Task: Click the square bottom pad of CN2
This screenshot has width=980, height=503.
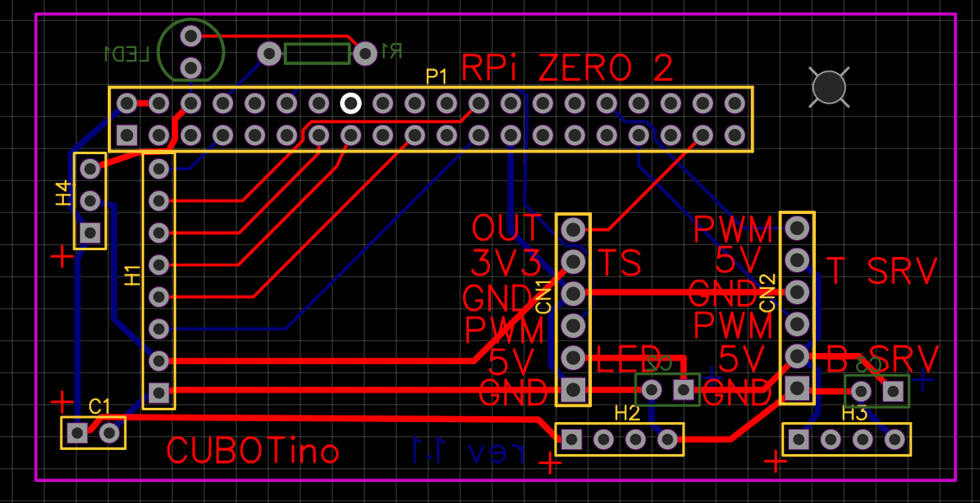Action: pyautogui.click(x=796, y=388)
